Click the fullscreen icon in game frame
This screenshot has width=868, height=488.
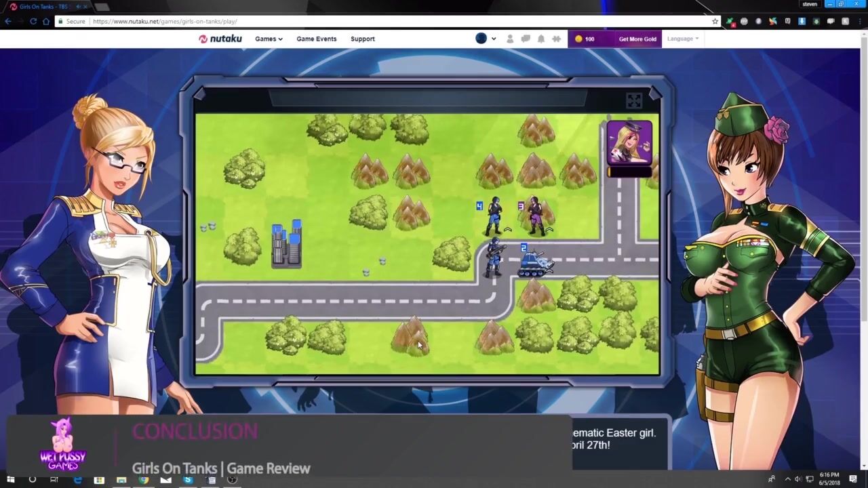point(633,101)
